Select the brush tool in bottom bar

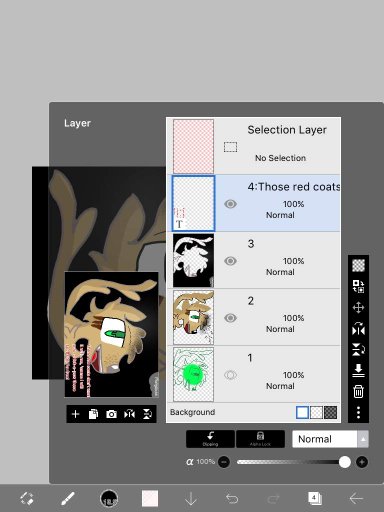tap(68, 499)
